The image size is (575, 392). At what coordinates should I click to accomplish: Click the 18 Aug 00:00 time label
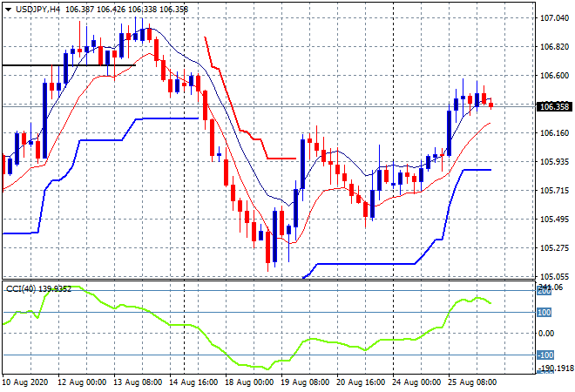pyautogui.click(x=249, y=382)
